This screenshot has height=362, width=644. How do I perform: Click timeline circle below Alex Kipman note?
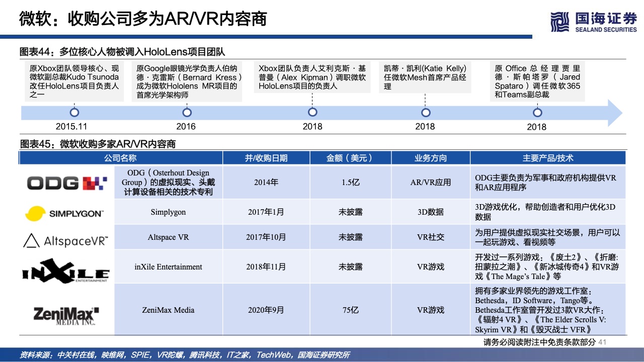click(x=312, y=113)
